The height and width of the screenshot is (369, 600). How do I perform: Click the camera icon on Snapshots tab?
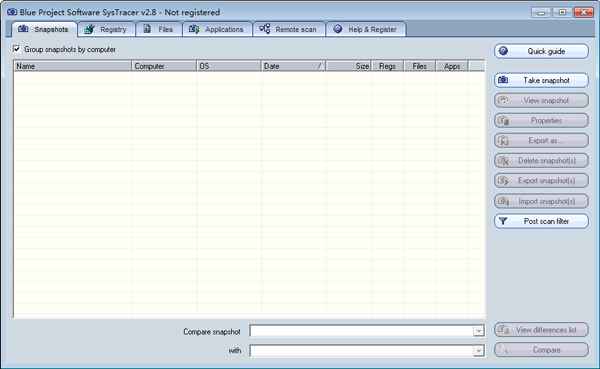(x=23, y=29)
